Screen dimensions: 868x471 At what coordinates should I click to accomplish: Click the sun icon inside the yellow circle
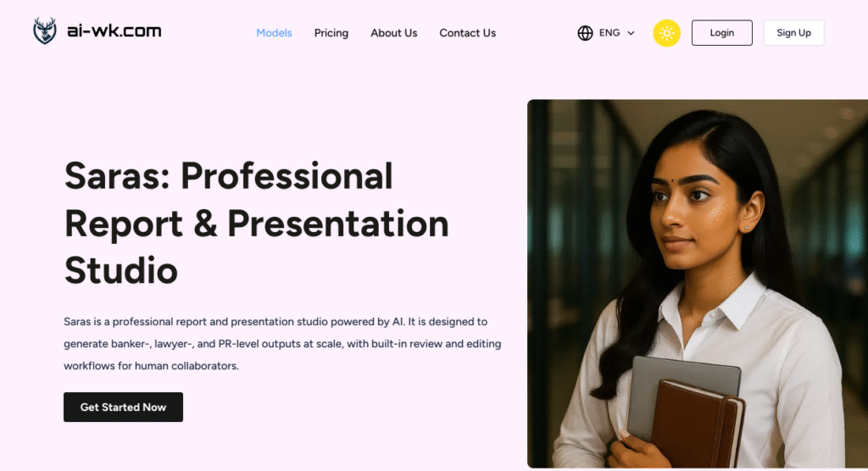(x=666, y=33)
